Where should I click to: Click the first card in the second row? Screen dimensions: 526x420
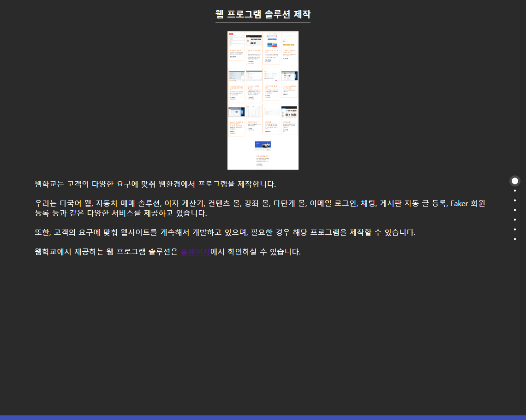tap(236, 84)
